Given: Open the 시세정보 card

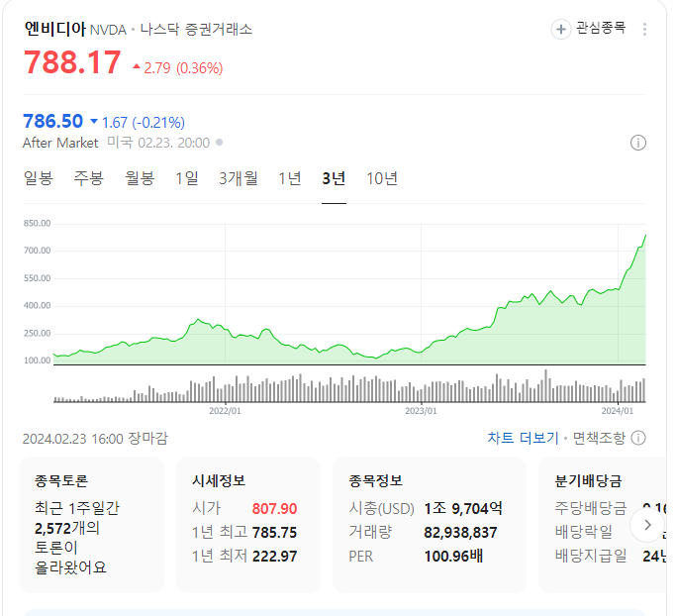Looking at the screenshot, I should [248, 525].
